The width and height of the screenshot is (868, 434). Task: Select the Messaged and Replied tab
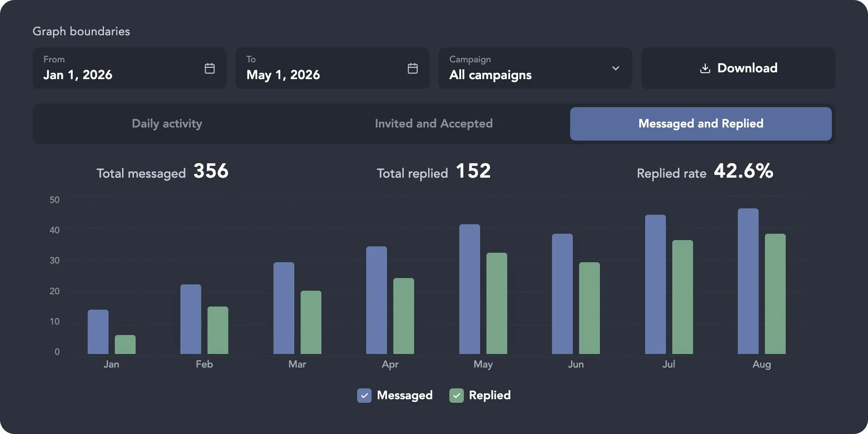click(x=701, y=124)
